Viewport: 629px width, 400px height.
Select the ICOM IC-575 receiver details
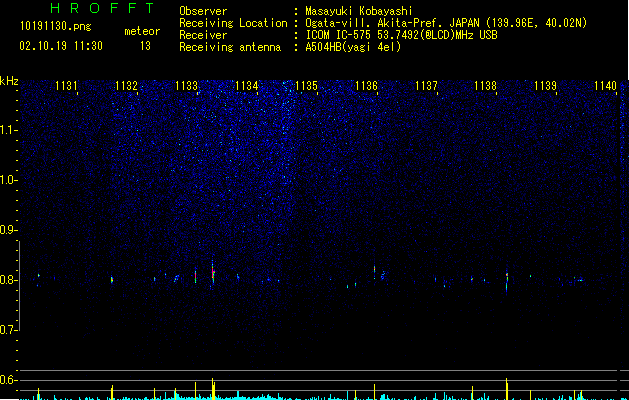[x=401, y=35]
